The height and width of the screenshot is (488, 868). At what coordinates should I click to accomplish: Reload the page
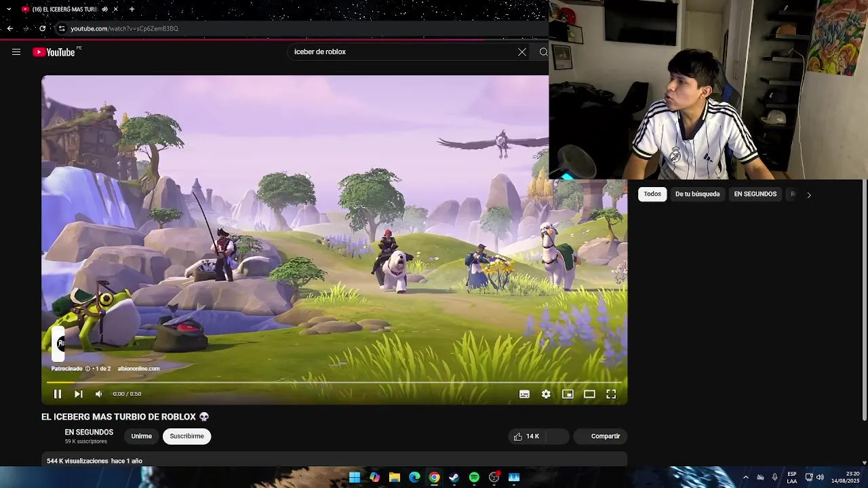[x=42, y=28]
